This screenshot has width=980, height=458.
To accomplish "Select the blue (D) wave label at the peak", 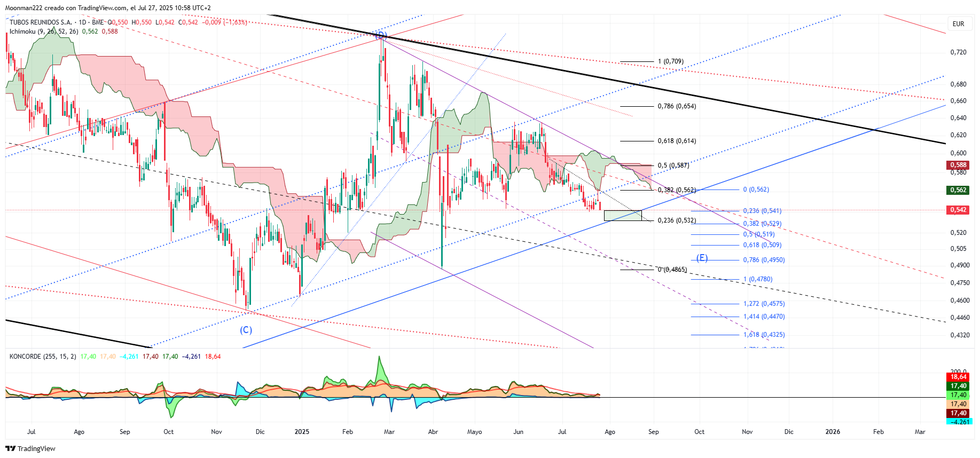I will 380,36.
